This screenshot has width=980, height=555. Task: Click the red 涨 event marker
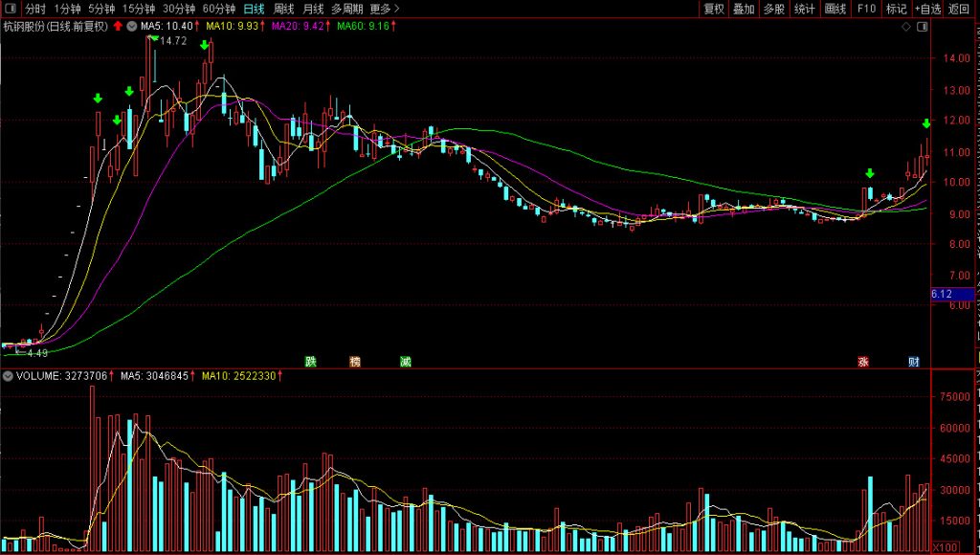863,362
